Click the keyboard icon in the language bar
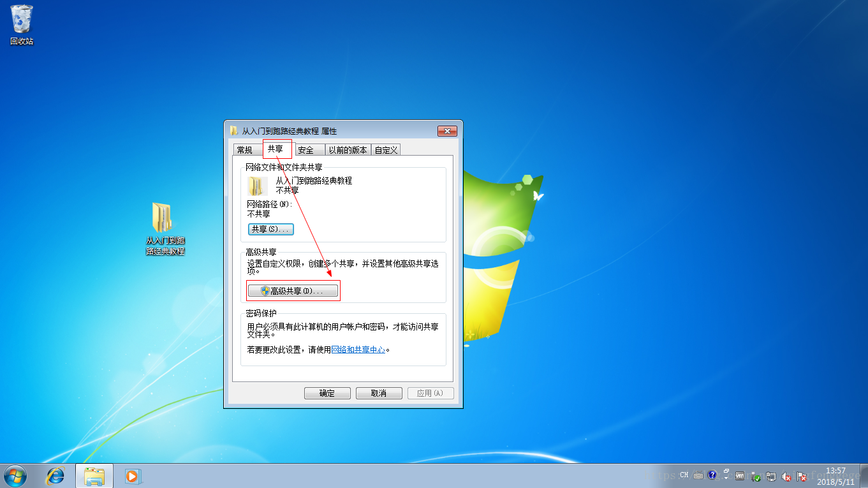This screenshot has width=868, height=488. pos(698,475)
